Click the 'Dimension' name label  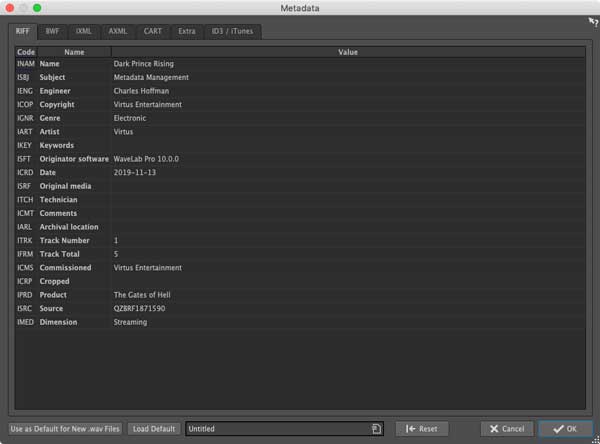tap(58, 322)
